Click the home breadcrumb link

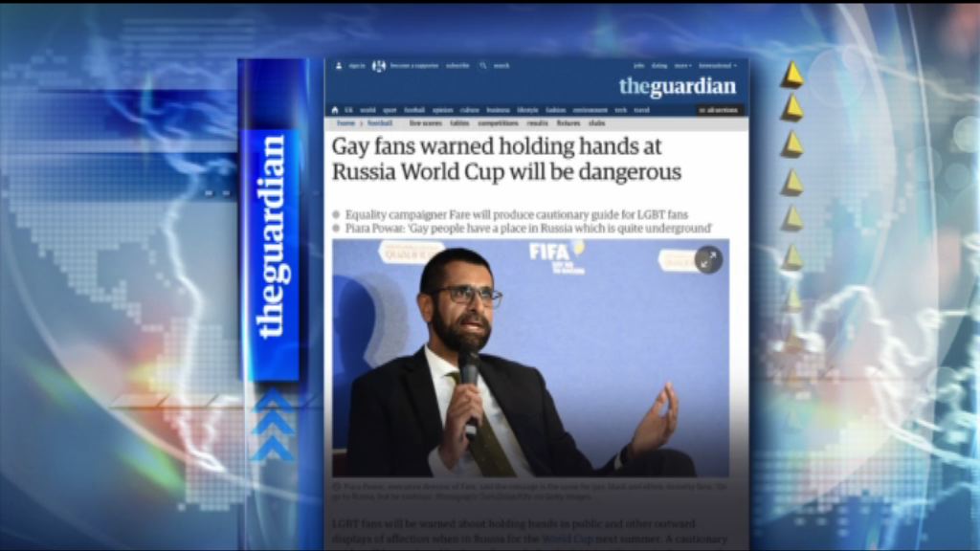(x=346, y=123)
